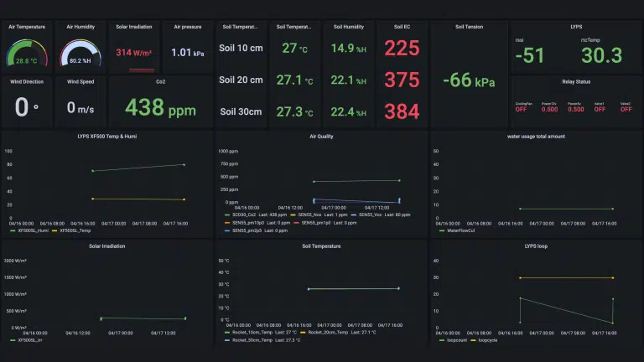This screenshot has width=644, height=362.
Task: Click the loopcycle legend entry
Action: click(x=487, y=340)
